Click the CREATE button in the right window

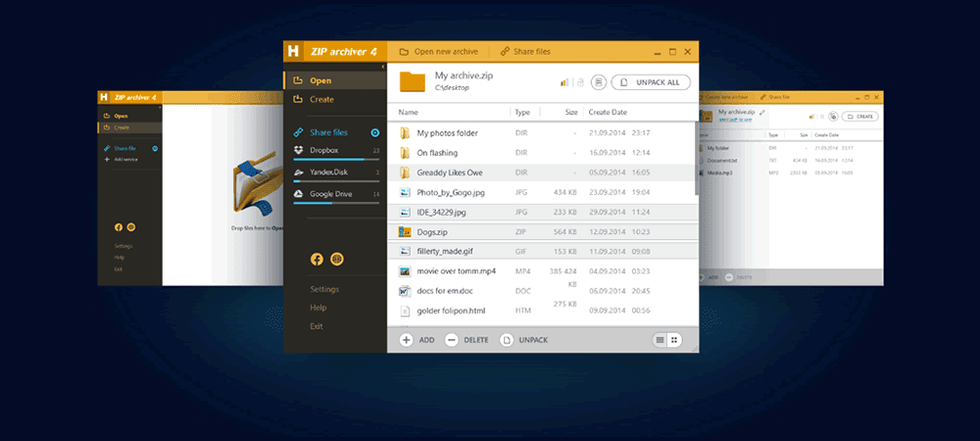coord(860,117)
